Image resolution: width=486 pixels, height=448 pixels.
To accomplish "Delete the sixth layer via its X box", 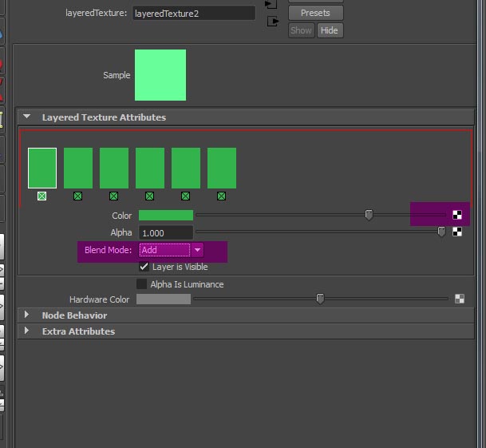I will coord(221,196).
